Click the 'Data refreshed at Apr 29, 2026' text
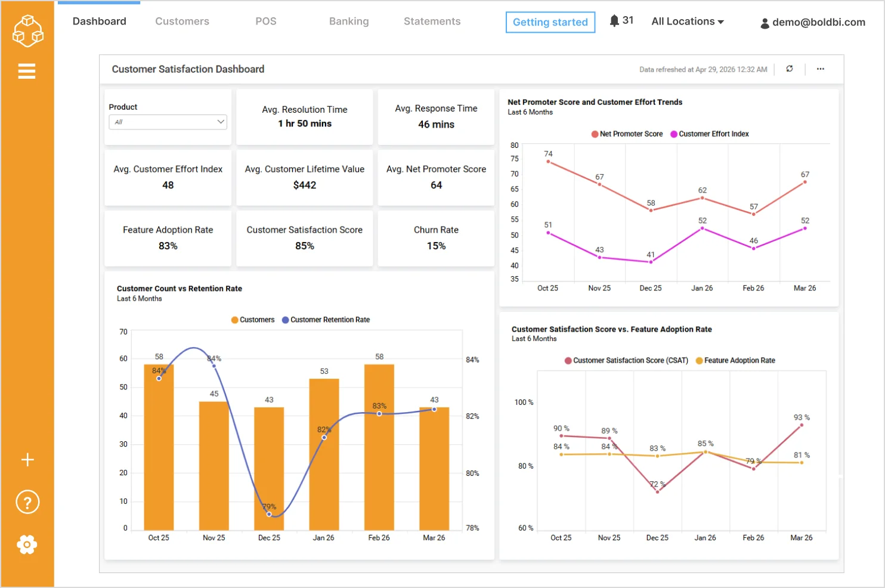Screen dimensions: 885x588 click(x=703, y=70)
